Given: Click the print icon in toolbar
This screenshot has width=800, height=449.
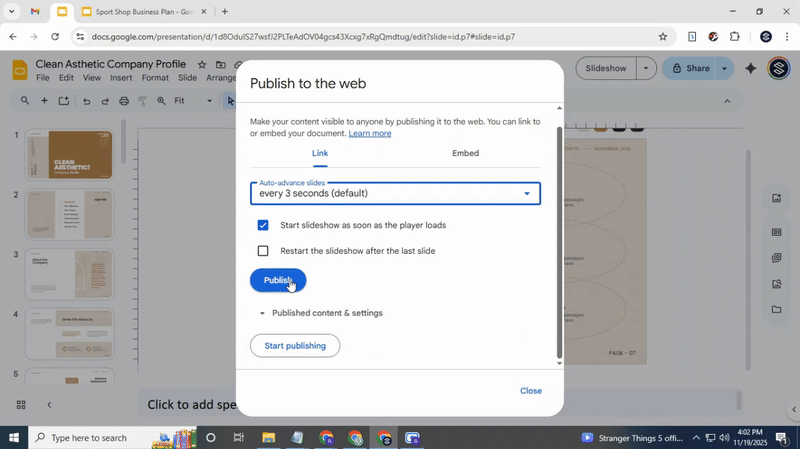Looking at the screenshot, I should (x=124, y=101).
